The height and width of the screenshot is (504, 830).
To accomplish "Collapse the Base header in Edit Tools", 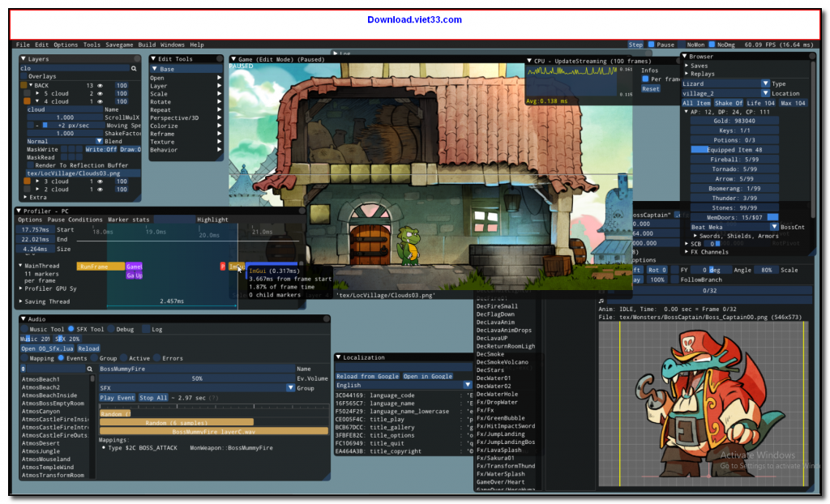I will (x=155, y=69).
